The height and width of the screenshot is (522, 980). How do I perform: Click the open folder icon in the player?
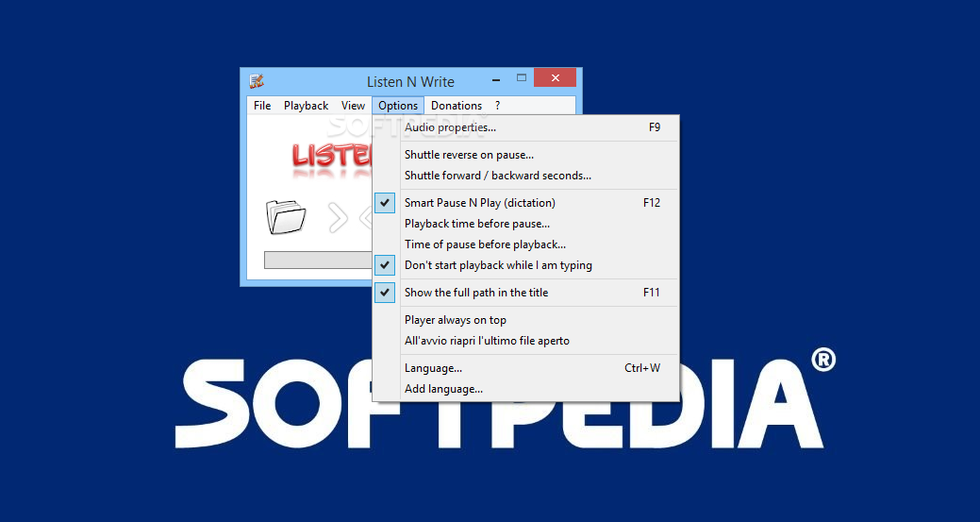[286, 217]
